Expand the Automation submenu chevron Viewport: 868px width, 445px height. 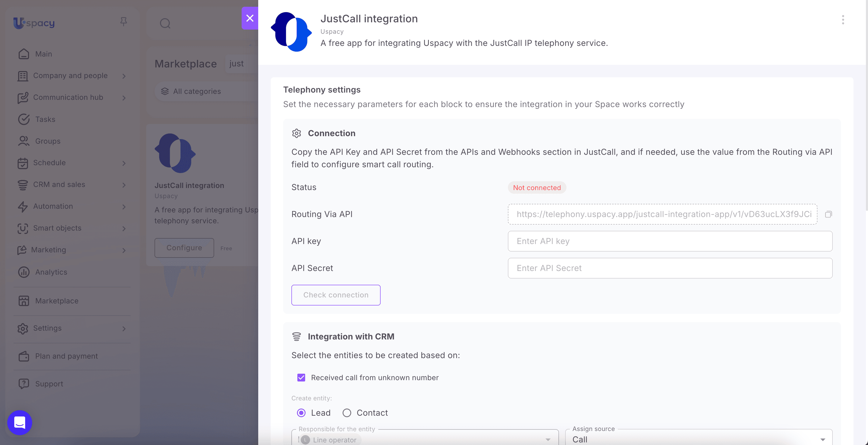(x=124, y=207)
